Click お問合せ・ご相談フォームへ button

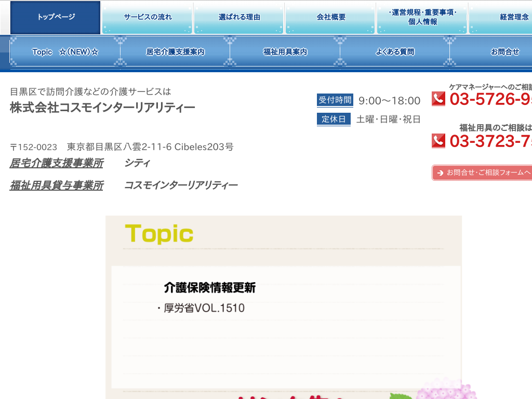click(x=482, y=172)
